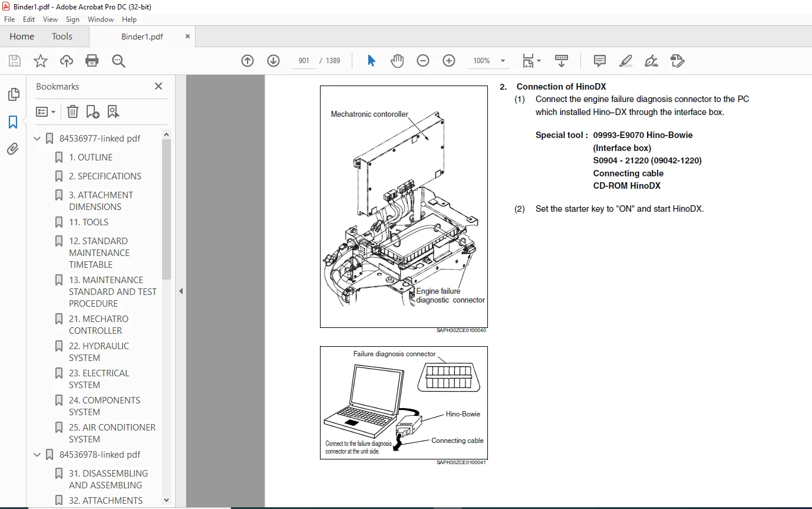
Task: Find current bookmark icon
Action: [x=113, y=111]
